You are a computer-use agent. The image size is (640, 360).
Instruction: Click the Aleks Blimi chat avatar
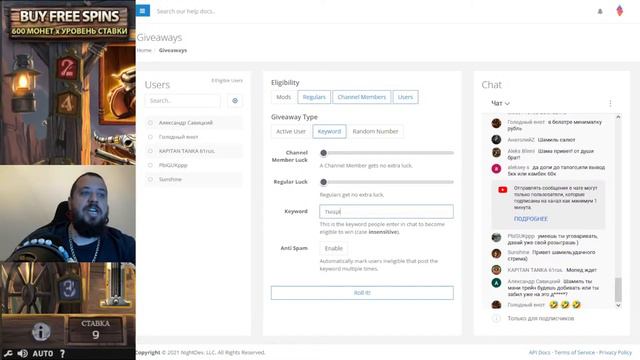tap(496, 152)
